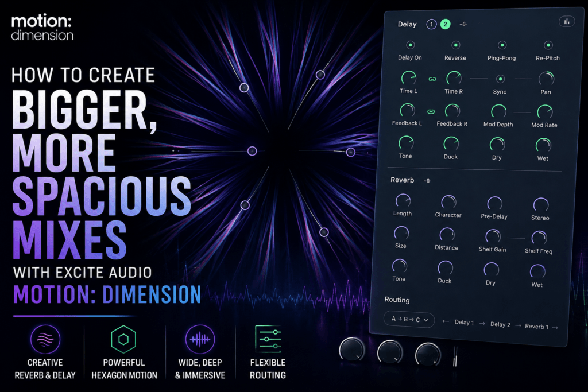Click the Delay Dry knob
This screenshot has width=588, height=392.
coord(497,145)
